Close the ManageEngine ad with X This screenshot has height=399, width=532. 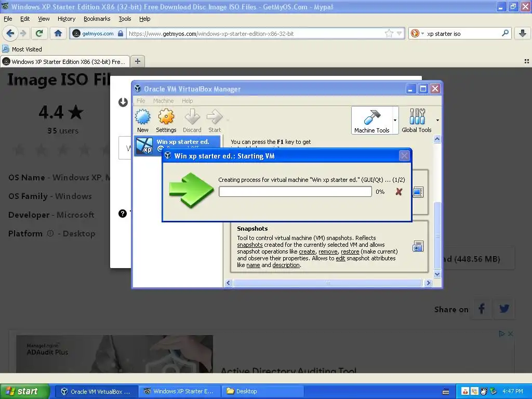point(510,334)
